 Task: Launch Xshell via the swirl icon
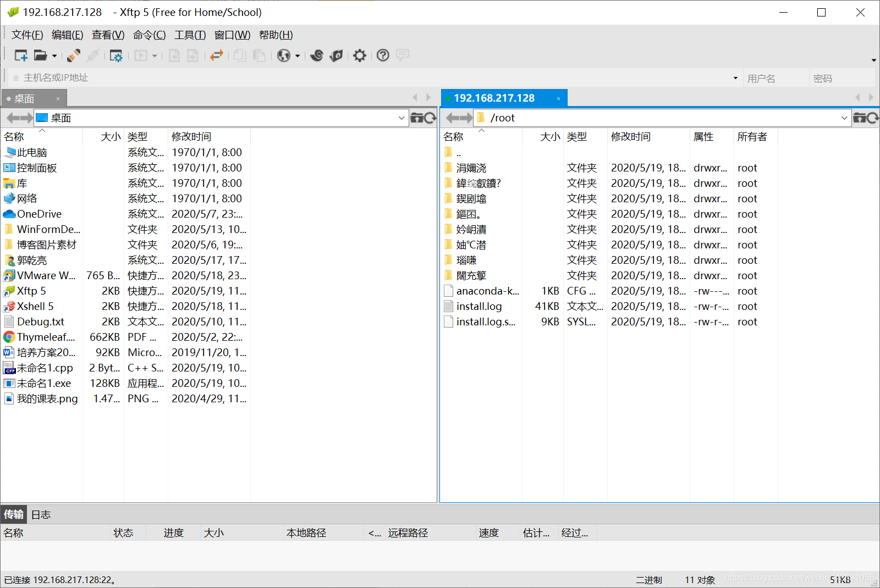[317, 56]
